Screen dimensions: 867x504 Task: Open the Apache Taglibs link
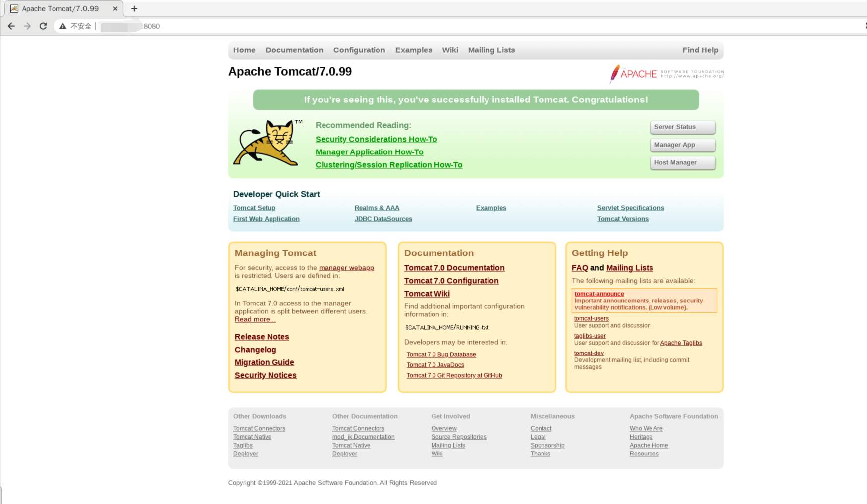pyautogui.click(x=681, y=343)
